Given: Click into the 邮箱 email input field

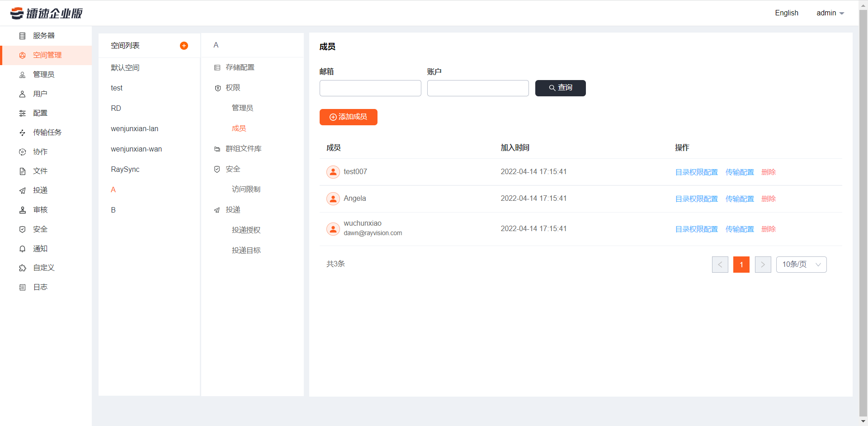Looking at the screenshot, I should point(370,88).
